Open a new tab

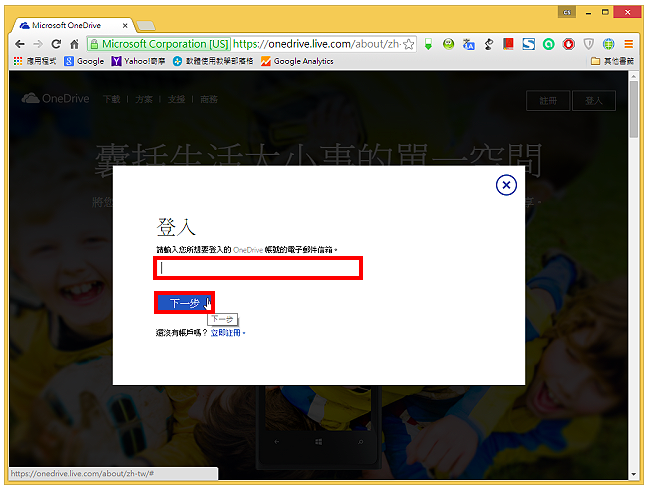146,25
